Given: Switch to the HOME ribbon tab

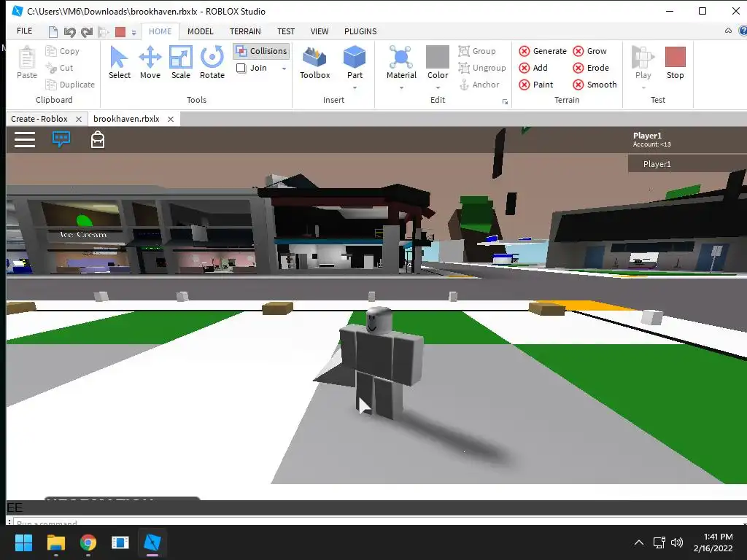Looking at the screenshot, I should point(160,31).
